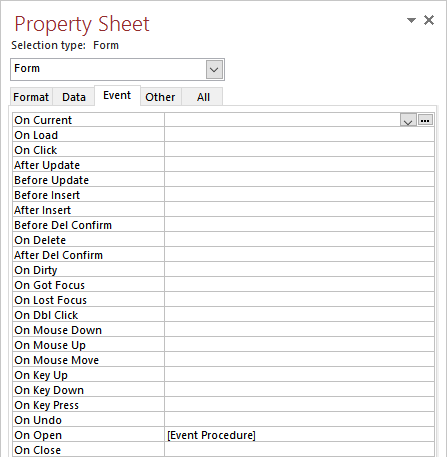Open the Other tab
The width and height of the screenshot is (447, 457).
(160, 97)
